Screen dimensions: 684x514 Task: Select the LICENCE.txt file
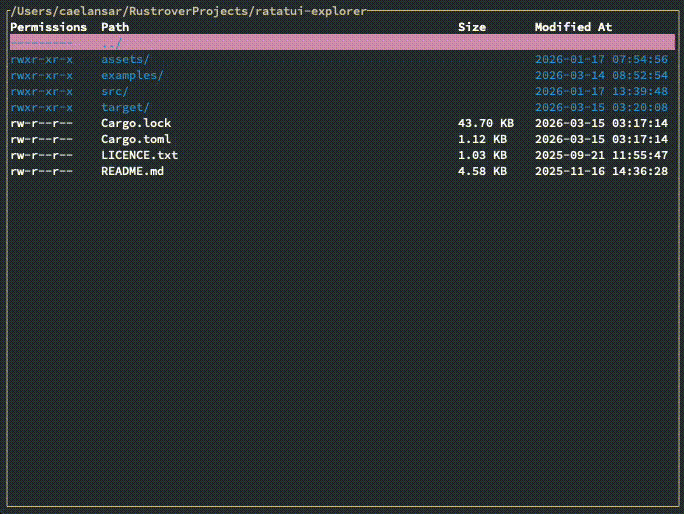[140, 155]
